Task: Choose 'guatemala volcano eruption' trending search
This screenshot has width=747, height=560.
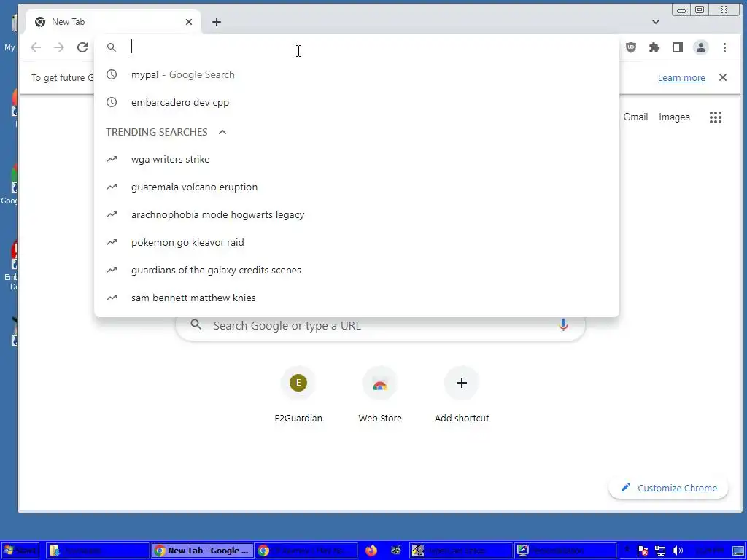Action: 356,187
